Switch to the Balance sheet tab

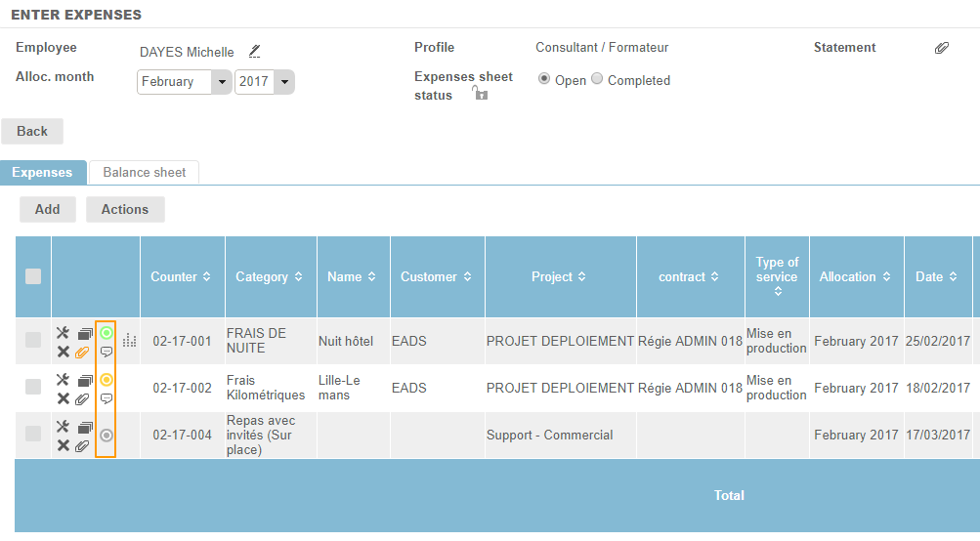144,172
